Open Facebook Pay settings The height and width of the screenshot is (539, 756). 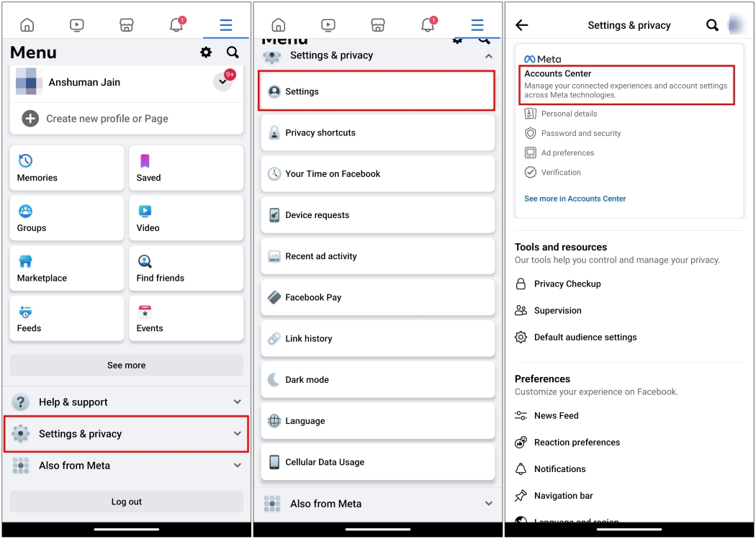tap(377, 297)
